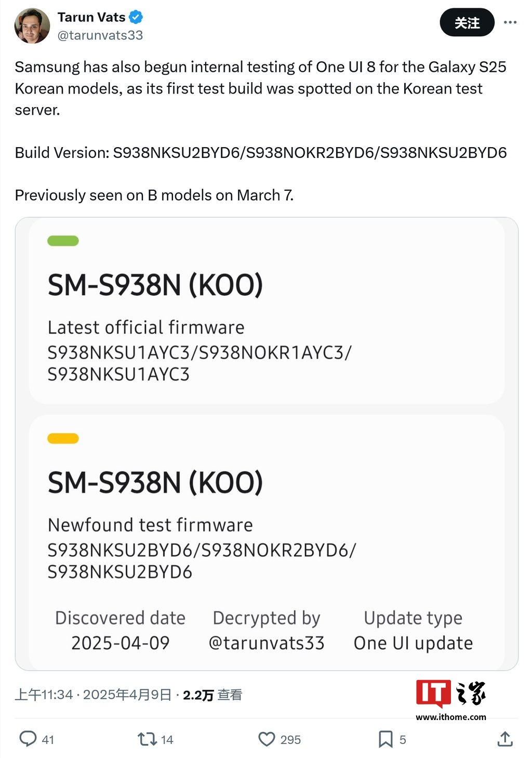This screenshot has width=532, height=758.
Task: Click the blue verified badge
Action: (x=136, y=17)
